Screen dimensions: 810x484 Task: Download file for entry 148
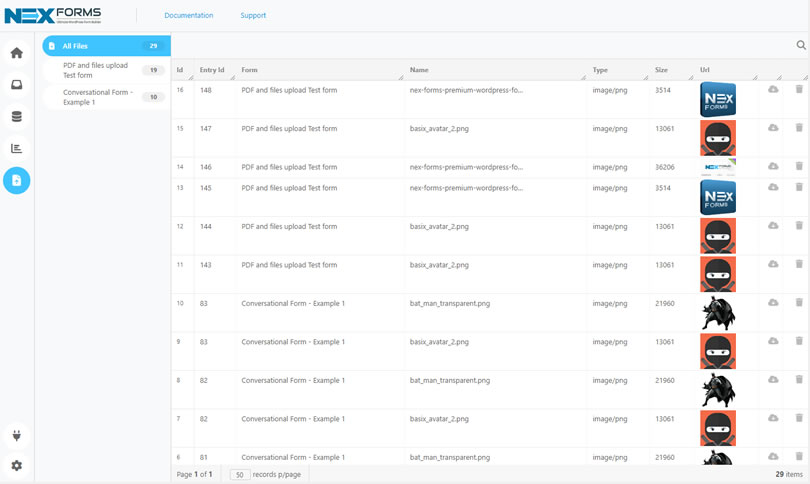[x=773, y=89]
